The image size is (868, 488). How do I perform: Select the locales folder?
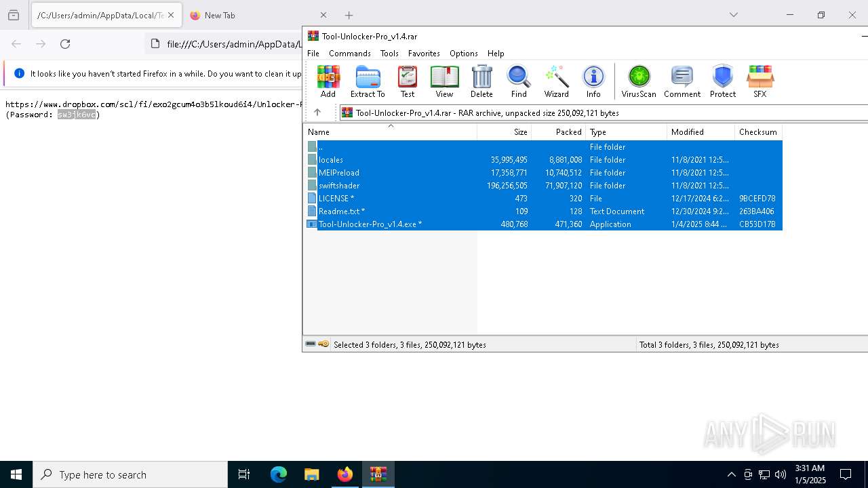tap(543, 160)
